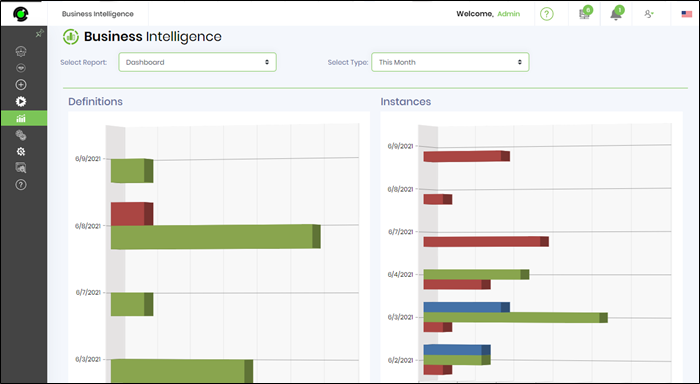Click the circled plus sidebar icon

(21, 85)
